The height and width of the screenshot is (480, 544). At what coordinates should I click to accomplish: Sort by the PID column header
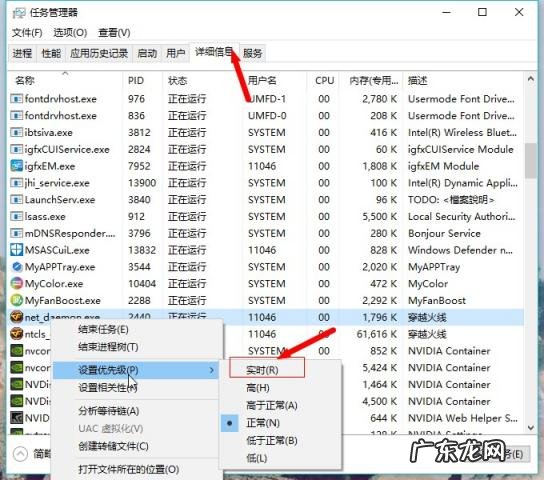pyautogui.click(x=136, y=80)
